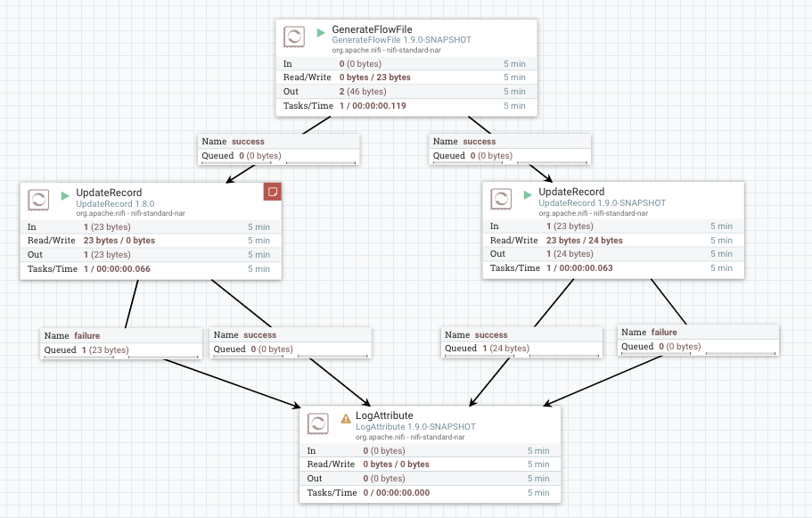
Task: Select the failure connection with 1 (23 bytes) queued
Action: 121,343
